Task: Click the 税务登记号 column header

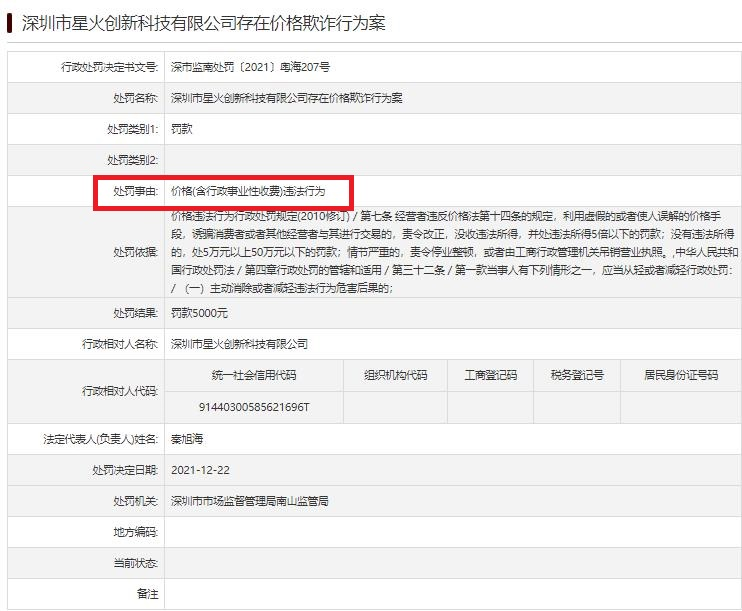Action: coord(577,375)
